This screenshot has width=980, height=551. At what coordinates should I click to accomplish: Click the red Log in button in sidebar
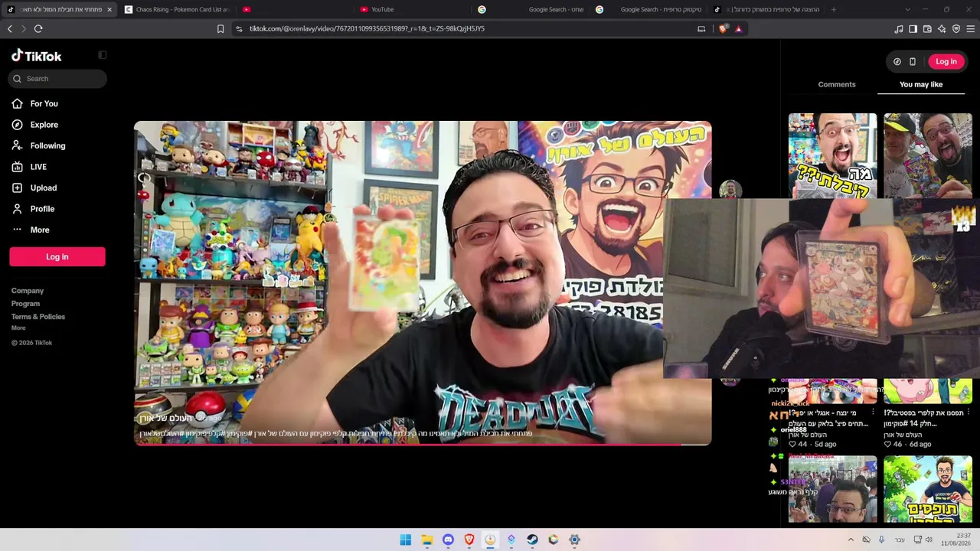57,256
